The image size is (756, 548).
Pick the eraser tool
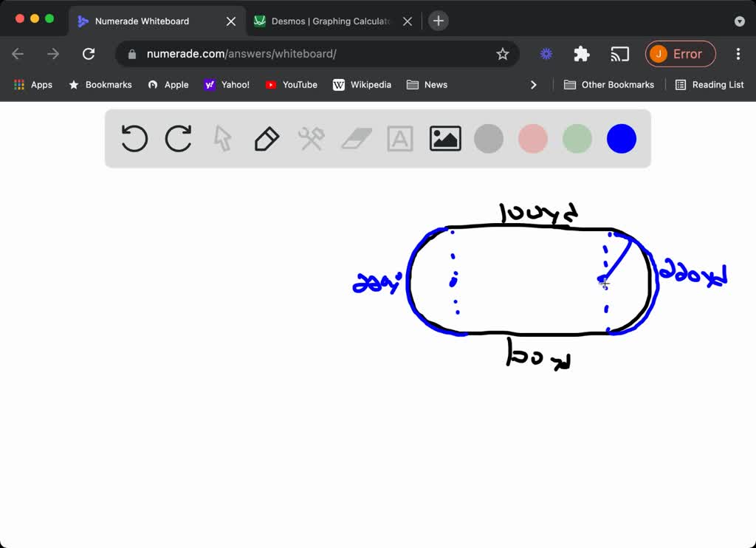pyautogui.click(x=357, y=139)
